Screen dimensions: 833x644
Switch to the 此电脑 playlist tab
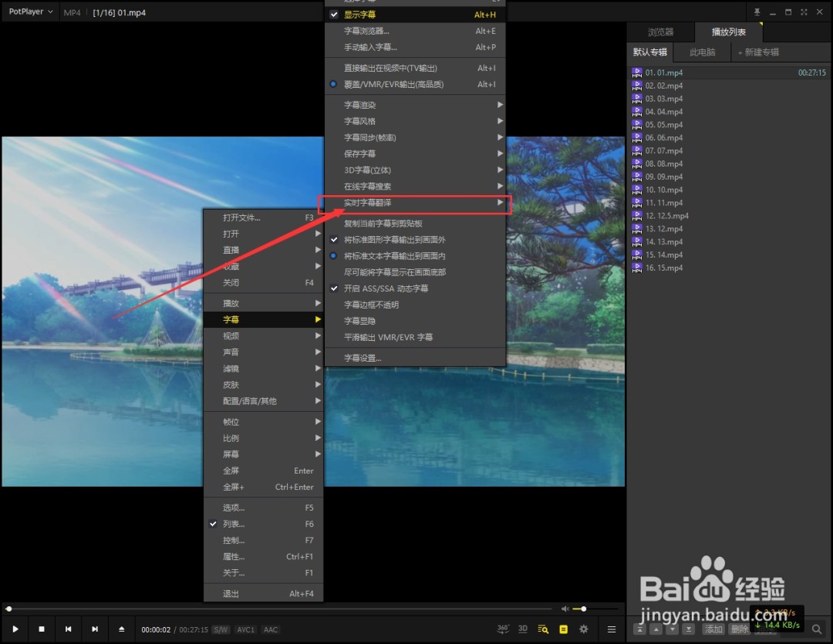tap(703, 52)
